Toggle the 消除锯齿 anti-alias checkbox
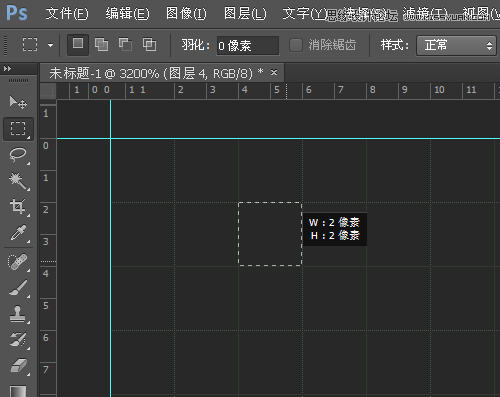The width and height of the screenshot is (500, 397). 296,45
